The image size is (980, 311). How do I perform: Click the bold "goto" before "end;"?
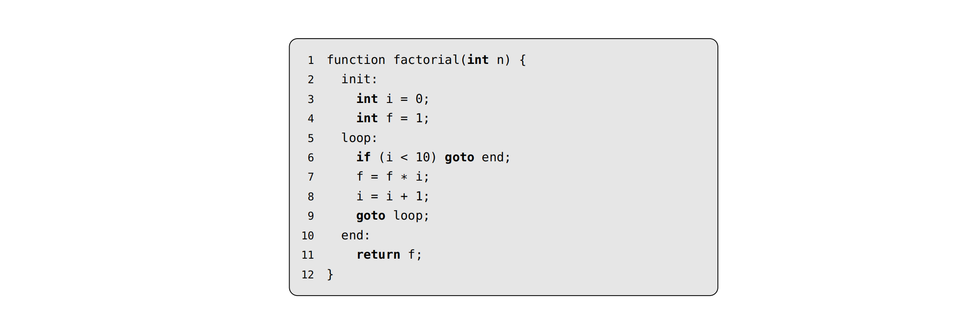coord(459,157)
